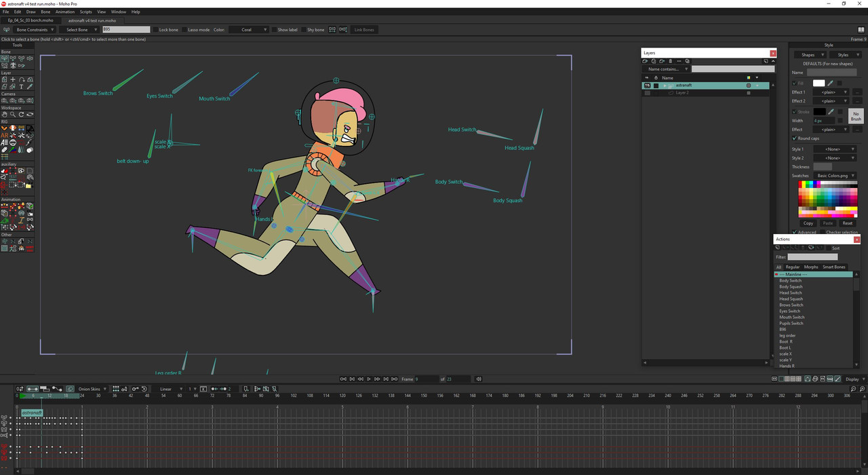Click the Delete Layer trash icon
Image resolution: width=868 pixels, height=475 pixels.
(x=670, y=61)
